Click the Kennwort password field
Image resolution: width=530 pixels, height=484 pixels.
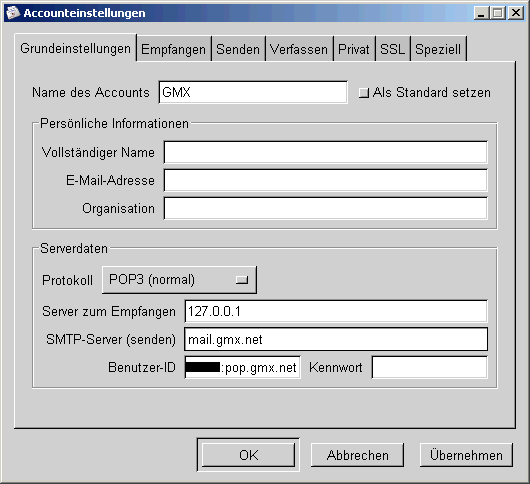(x=429, y=367)
